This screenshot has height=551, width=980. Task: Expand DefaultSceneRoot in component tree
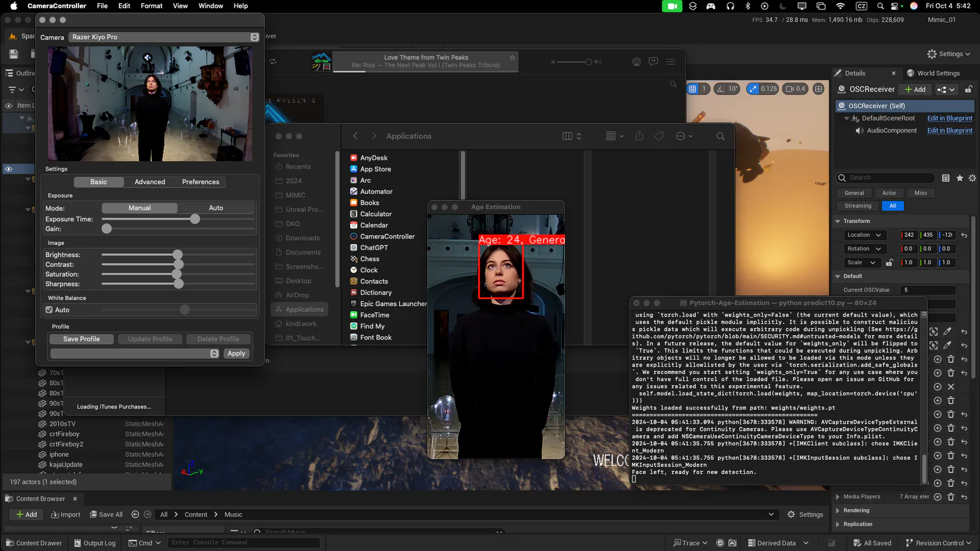click(x=847, y=118)
